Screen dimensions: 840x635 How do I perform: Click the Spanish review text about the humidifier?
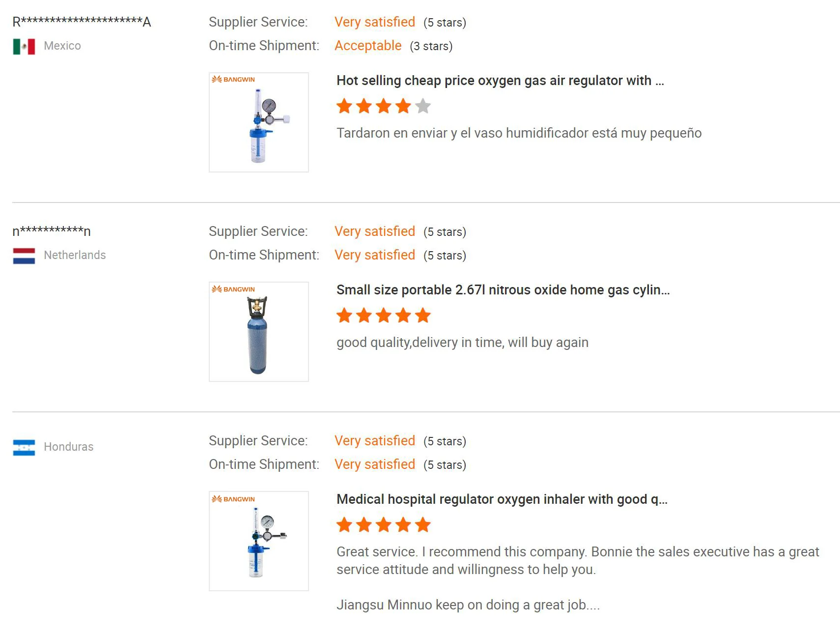click(519, 133)
